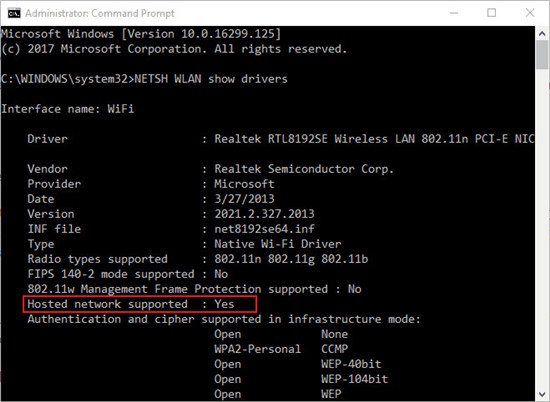Minimize the Command Prompt window
Image resolution: width=550 pixels, height=402 pixels.
click(x=454, y=13)
